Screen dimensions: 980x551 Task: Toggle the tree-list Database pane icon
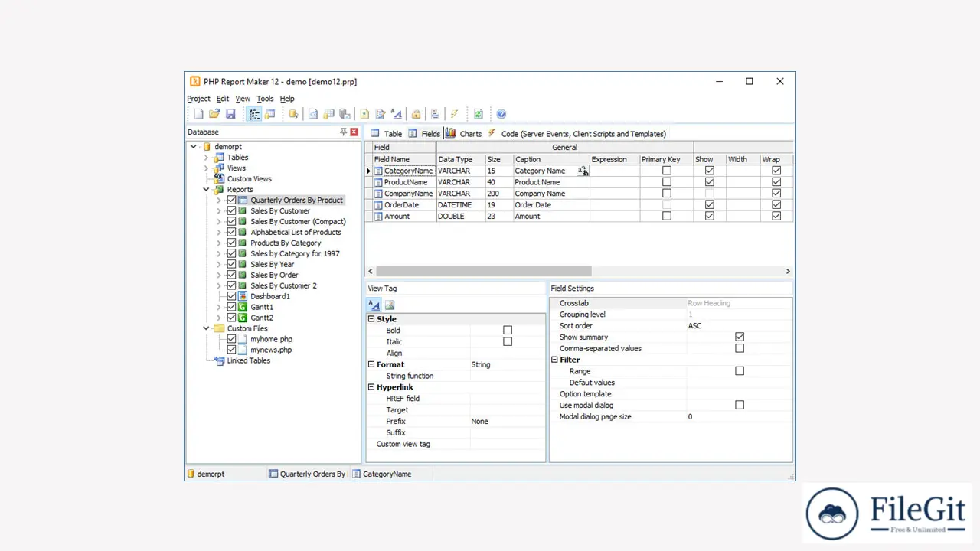[254, 114]
